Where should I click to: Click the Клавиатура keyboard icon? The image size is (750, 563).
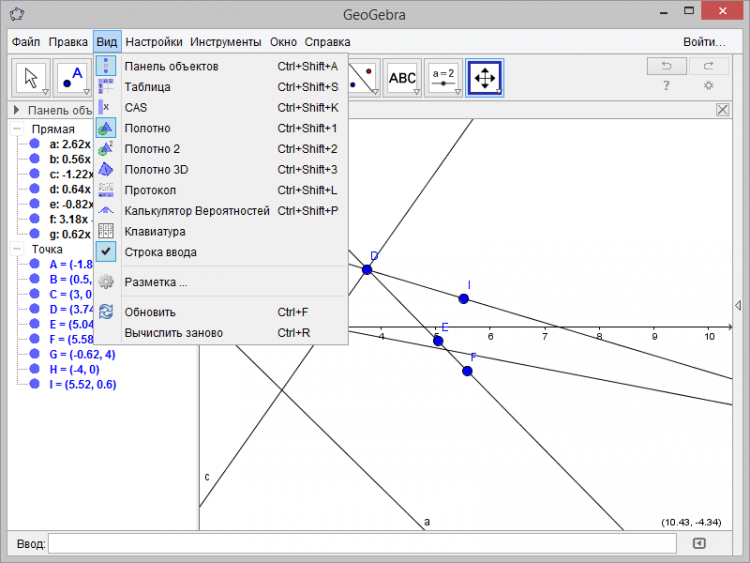coord(106,231)
